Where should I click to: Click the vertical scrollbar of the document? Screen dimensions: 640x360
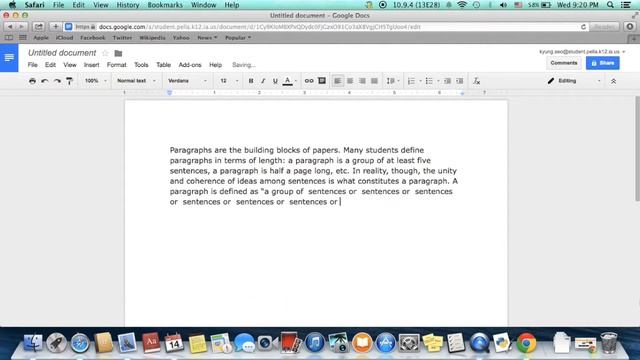[637, 149]
